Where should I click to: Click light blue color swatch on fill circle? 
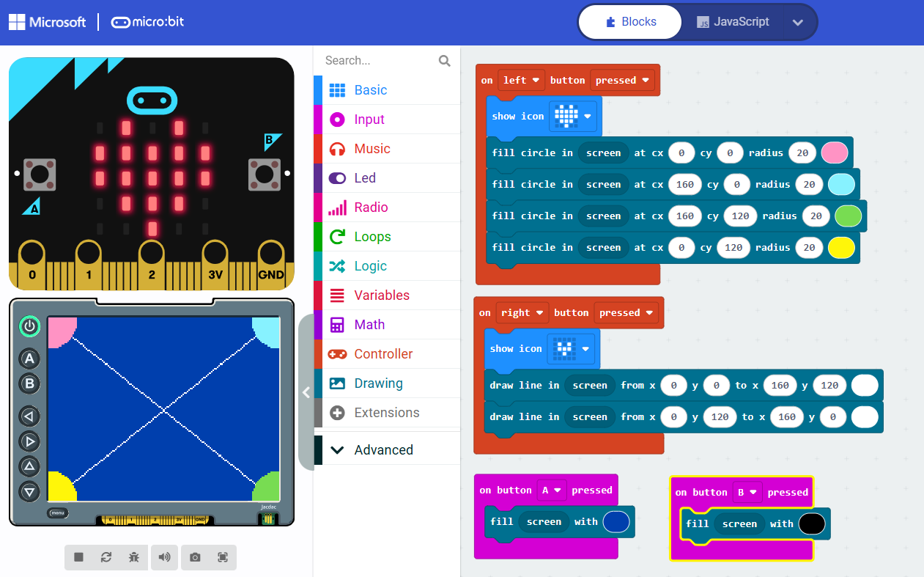click(842, 184)
